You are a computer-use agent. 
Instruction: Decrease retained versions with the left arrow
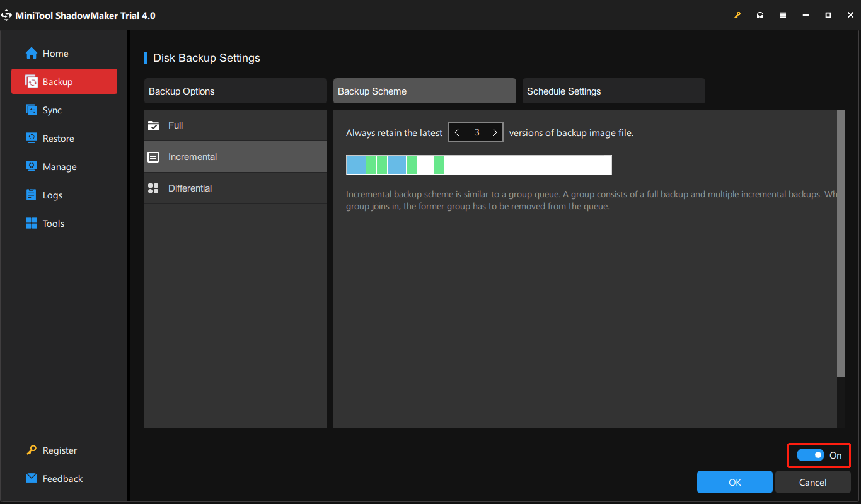457,132
